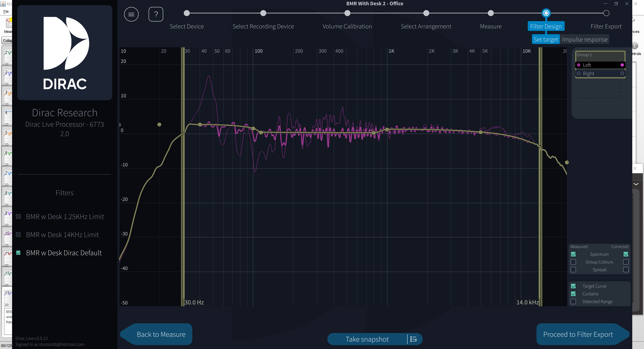Click empty dashed group drop area
Image resolution: width=644 pixels, height=349 pixels.
pyautogui.click(x=599, y=90)
